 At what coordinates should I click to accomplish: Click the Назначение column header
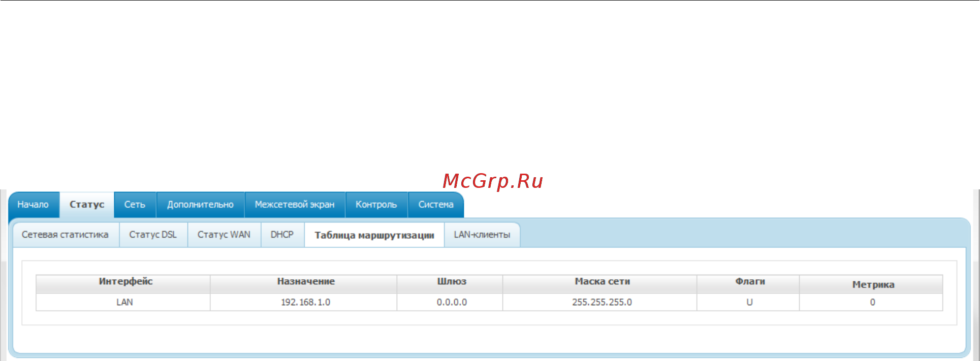click(x=303, y=284)
